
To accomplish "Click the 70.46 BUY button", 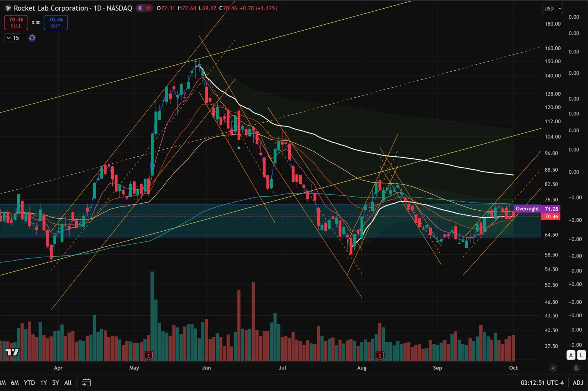I will 55,22.
